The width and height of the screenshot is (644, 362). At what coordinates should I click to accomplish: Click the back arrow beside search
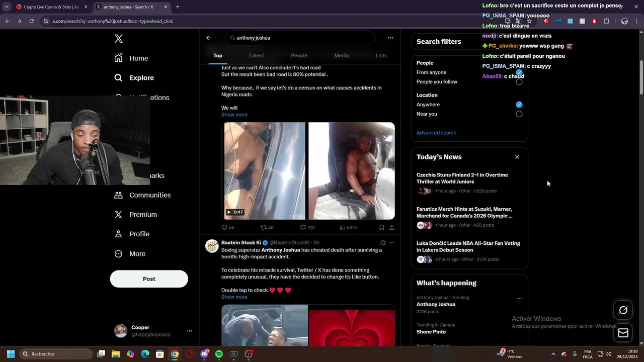pos(209,38)
